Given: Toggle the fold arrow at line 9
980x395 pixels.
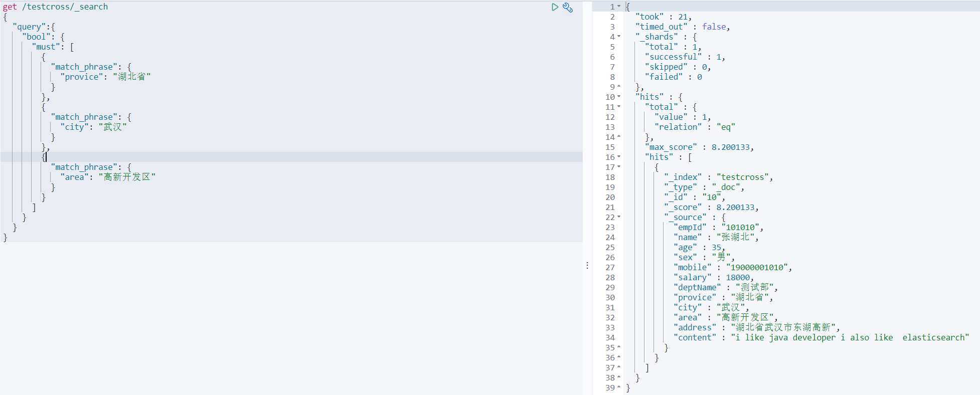Looking at the screenshot, I should pos(619,87).
